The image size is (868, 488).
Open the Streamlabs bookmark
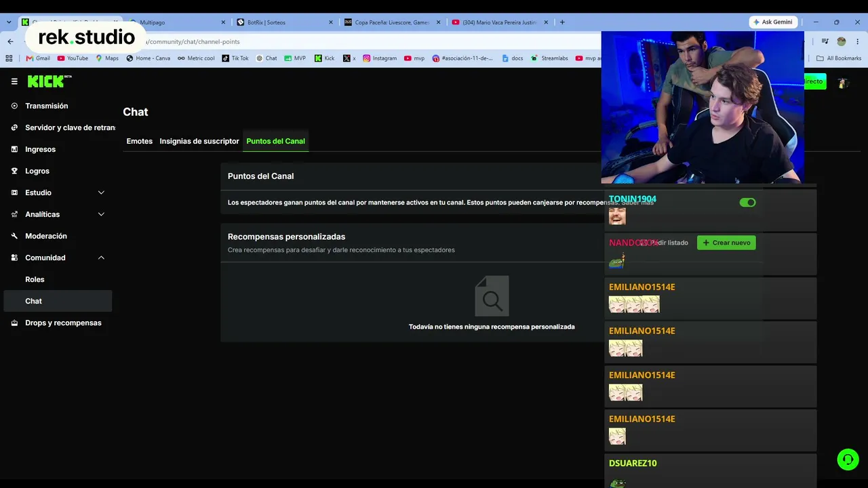pos(550,58)
